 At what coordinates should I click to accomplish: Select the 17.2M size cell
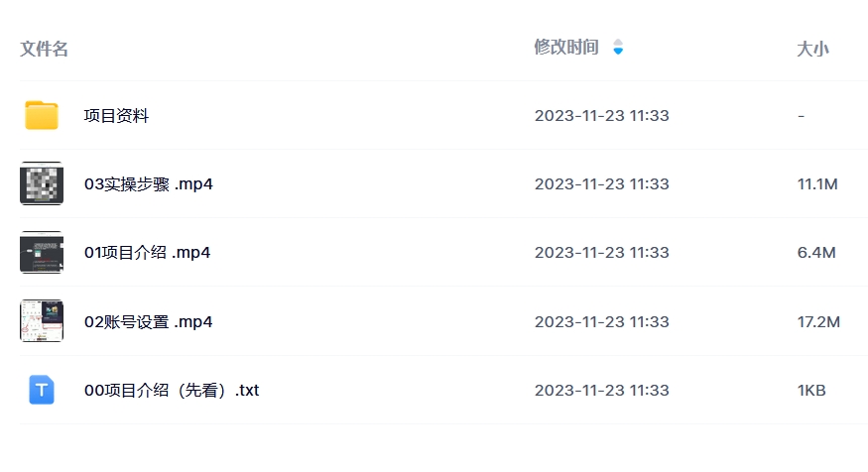(818, 322)
